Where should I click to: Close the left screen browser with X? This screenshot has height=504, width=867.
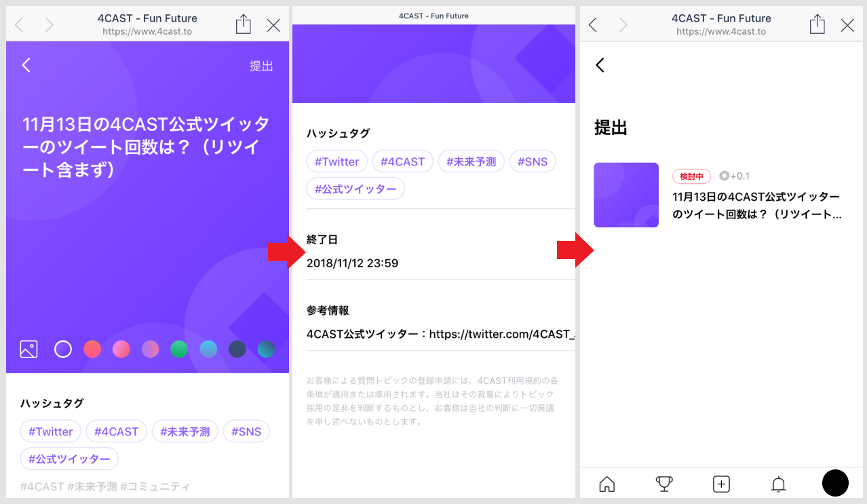coord(273,26)
